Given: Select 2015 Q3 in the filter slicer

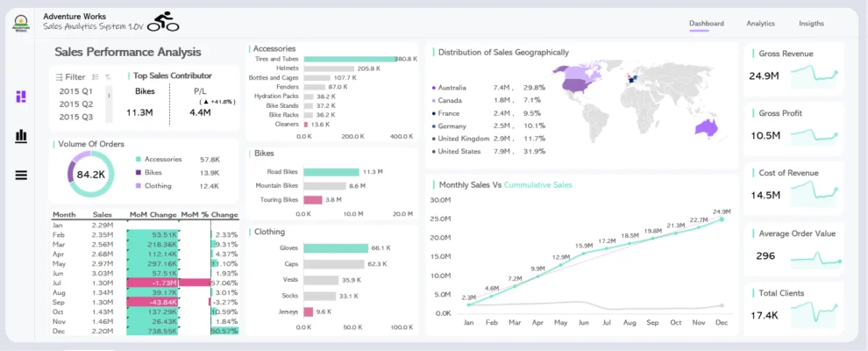Looking at the screenshot, I should [75, 117].
